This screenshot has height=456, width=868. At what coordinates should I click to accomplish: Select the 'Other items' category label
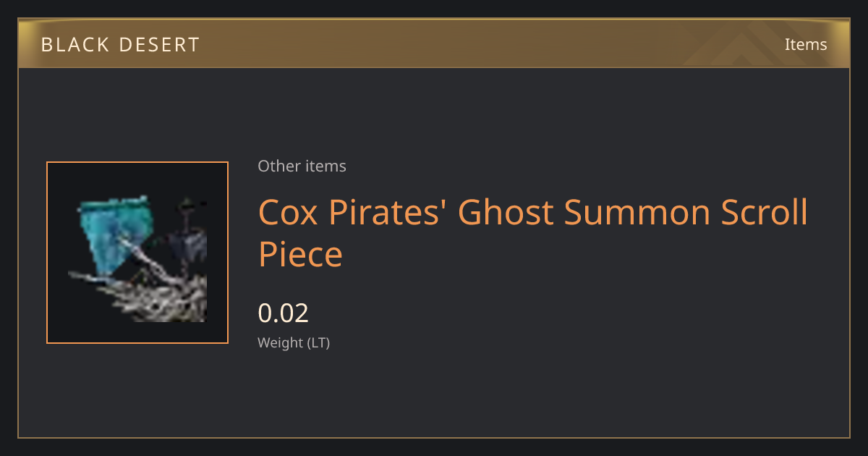point(302,166)
